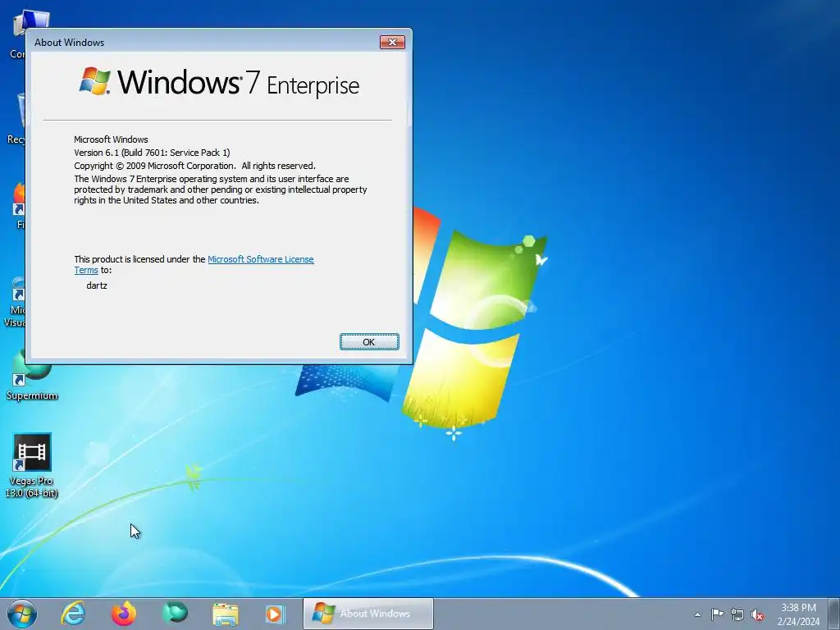Image resolution: width=840 pixels, height=630 pixels.
Task: Launch Internet Explorer from taskbar
Action: pos(73,614)
